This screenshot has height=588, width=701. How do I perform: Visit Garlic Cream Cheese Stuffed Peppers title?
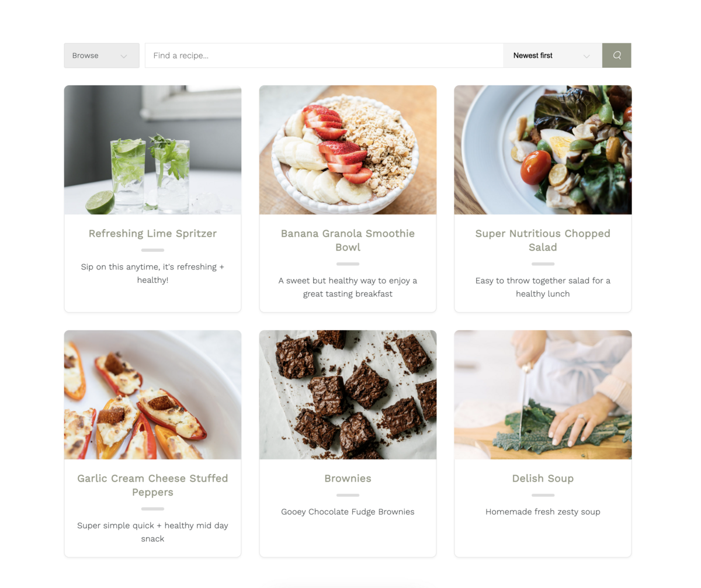click(152, 485)
